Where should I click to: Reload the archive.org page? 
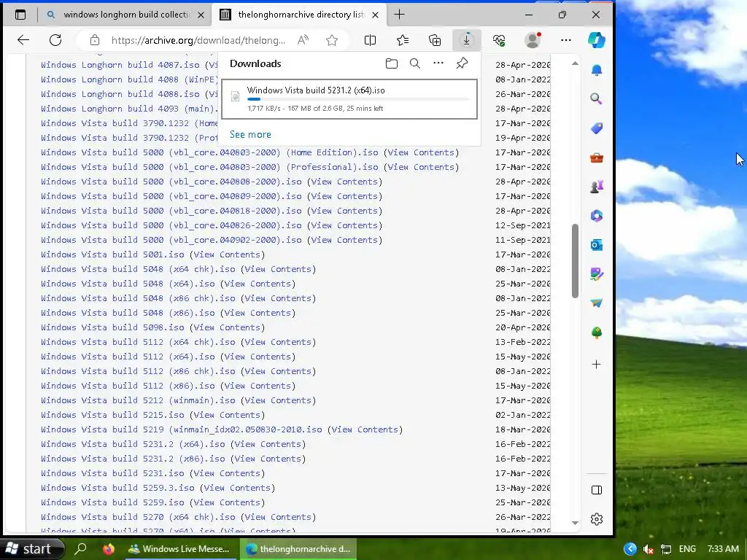tap(55, 40)
